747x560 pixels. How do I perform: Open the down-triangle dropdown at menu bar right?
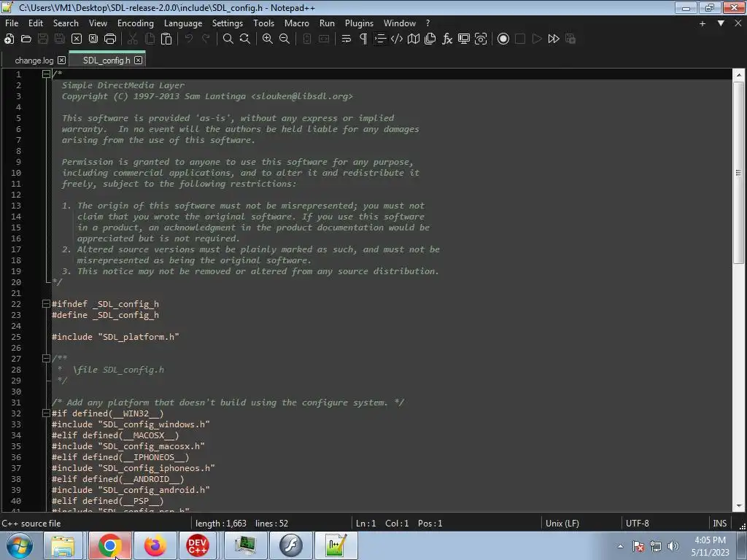pos(721,23)
